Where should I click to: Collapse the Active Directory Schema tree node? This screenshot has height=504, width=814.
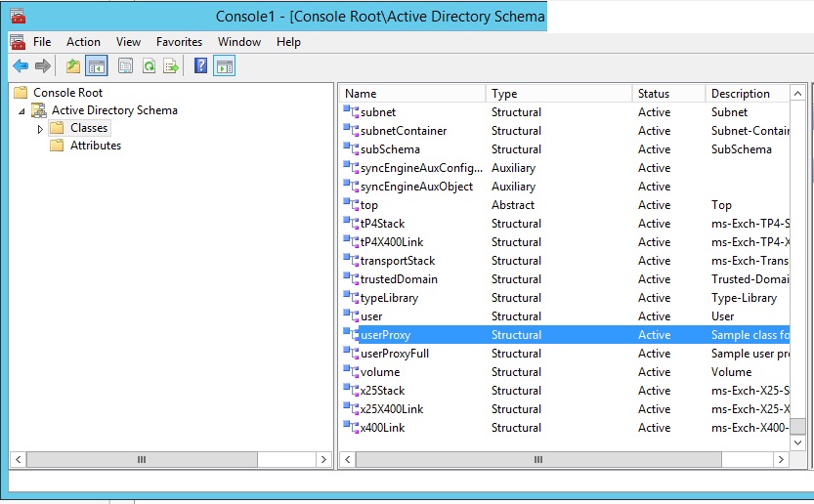pyautogui.click(x=21, y=111)
